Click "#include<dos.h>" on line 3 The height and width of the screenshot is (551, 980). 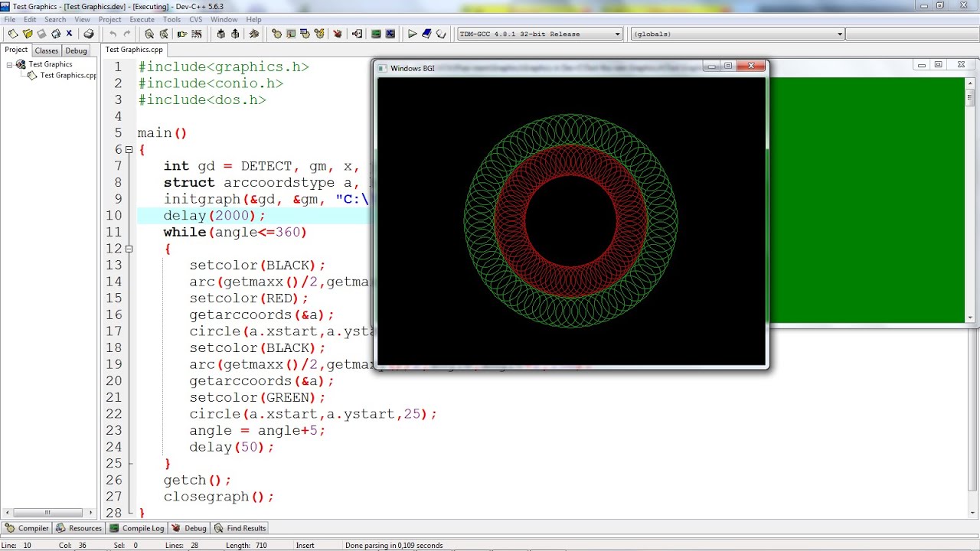(201, 100)
